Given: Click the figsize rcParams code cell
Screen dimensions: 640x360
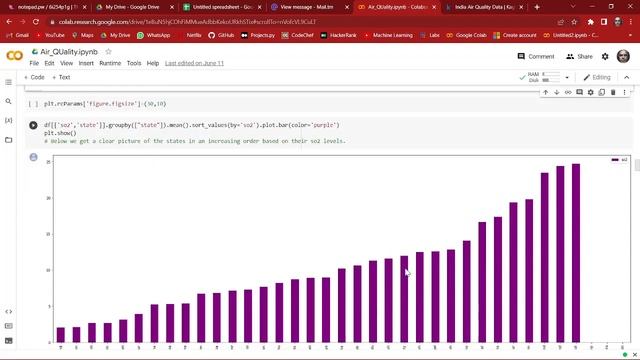Looking at the screenshot, I should tap(329, 104).
